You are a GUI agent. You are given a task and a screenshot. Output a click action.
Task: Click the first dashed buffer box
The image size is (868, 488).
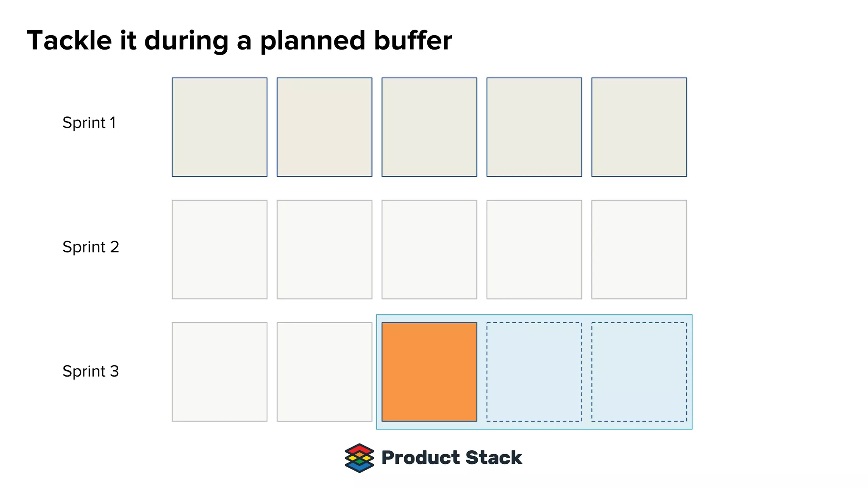pos(534,372)
